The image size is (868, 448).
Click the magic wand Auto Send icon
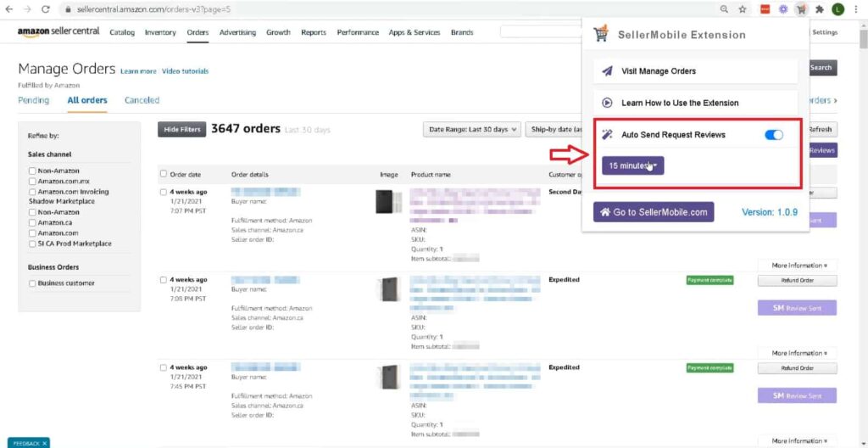point(607,135)
